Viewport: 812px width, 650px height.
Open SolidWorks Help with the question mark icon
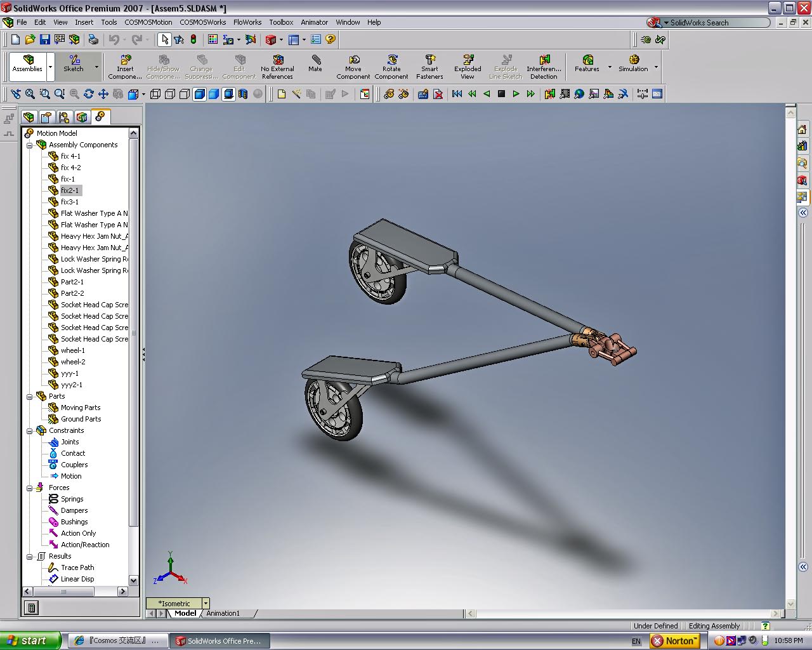(331, 39)
